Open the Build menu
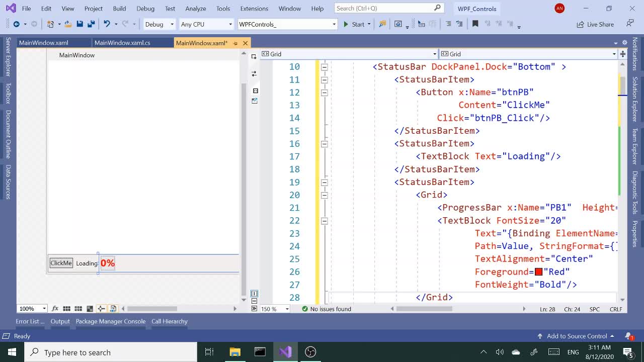644x362 pixels. [119, 9]
